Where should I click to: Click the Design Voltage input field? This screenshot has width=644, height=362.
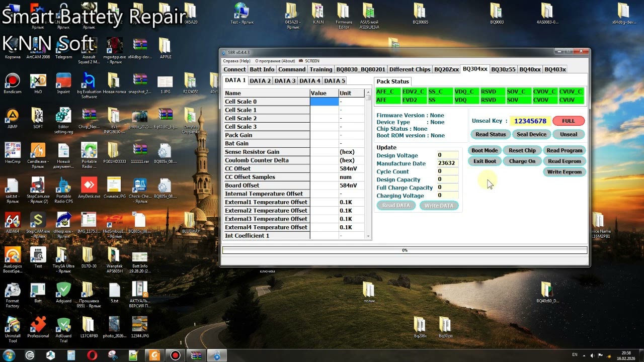447,155
